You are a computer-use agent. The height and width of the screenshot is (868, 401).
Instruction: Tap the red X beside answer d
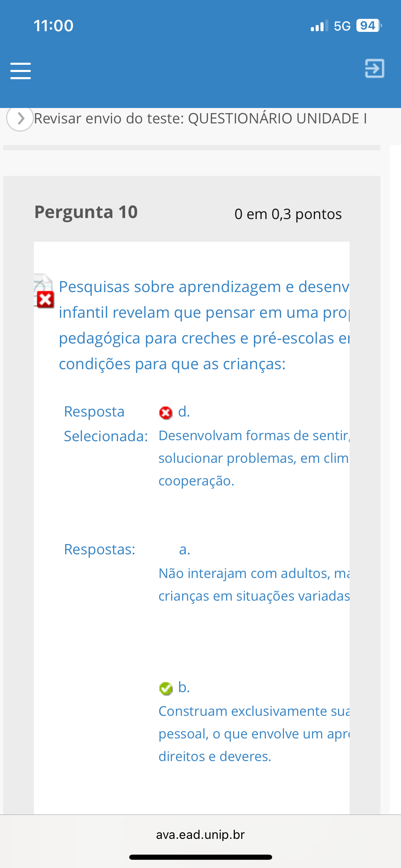[x=166, y=413]
